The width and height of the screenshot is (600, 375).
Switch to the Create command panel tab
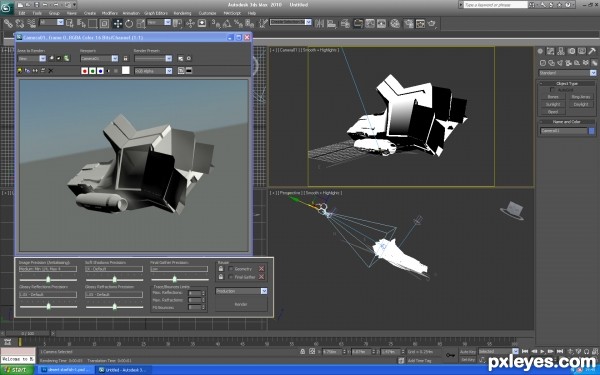pyautogui.click(x=540, y=51)
